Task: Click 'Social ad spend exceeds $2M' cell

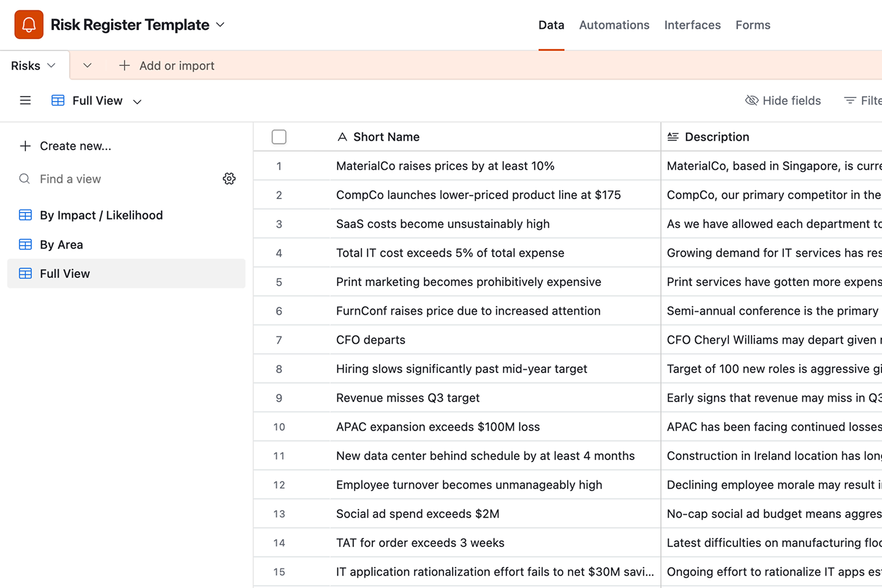Action: click(495, 514)
